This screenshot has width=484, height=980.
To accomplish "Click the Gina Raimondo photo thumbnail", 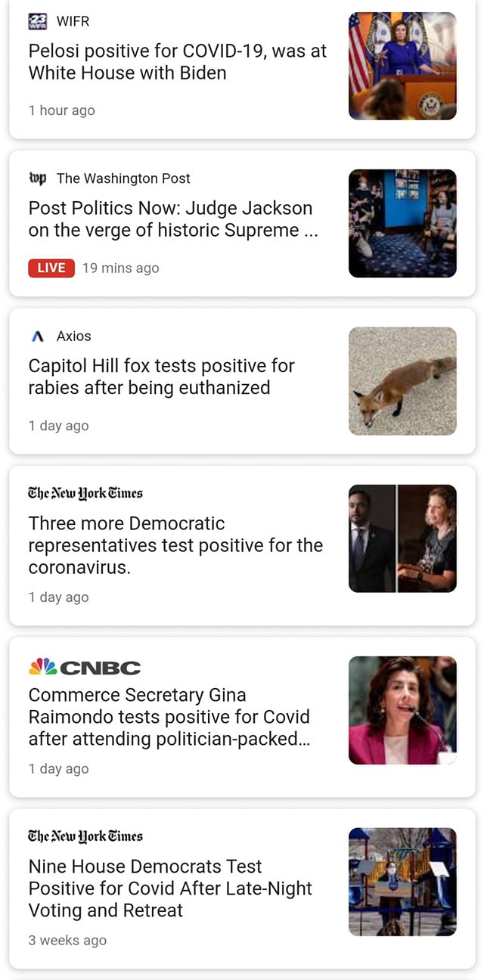I will point(402,710).
